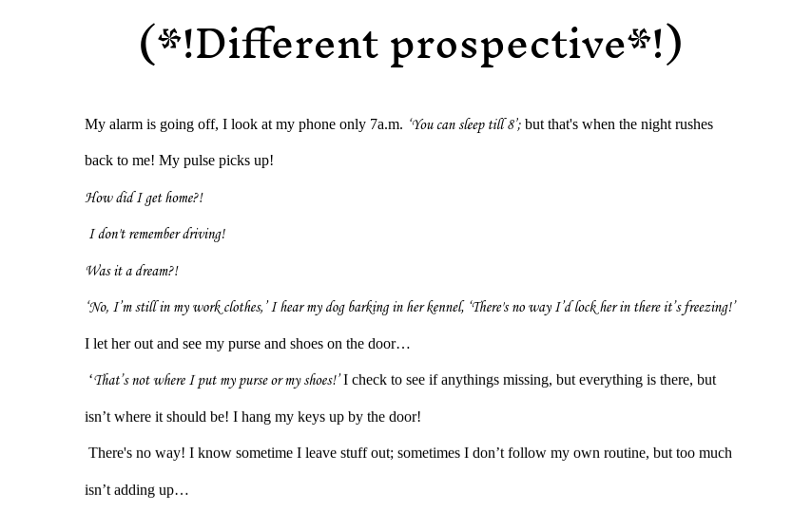
Task: Click the sentence "I hang my keys up"
Action: pyautogui.click(x=326, y=417)
